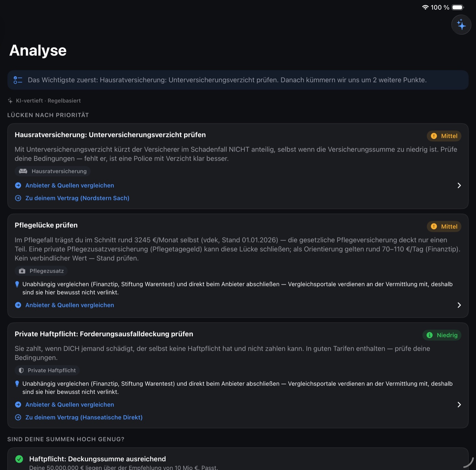Expand the chevron in the Private Haftpflicht card

(x=459, y=405)
